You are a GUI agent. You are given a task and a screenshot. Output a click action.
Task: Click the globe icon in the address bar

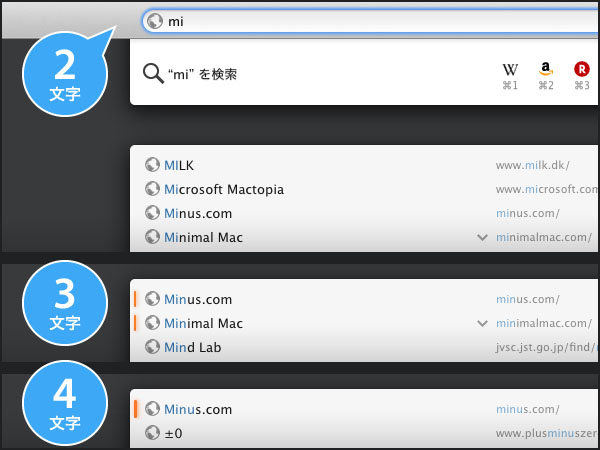(153, 21)
